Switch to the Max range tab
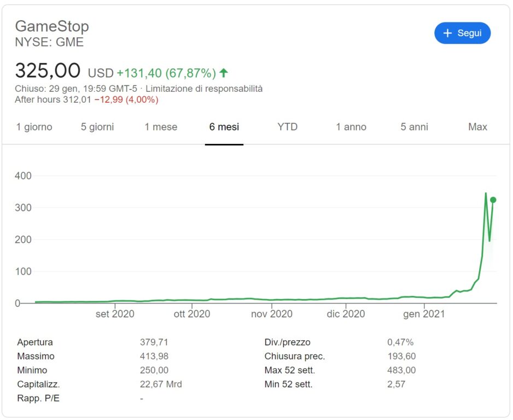The height and width of the screenshot is (420, 513). point(477,127)
